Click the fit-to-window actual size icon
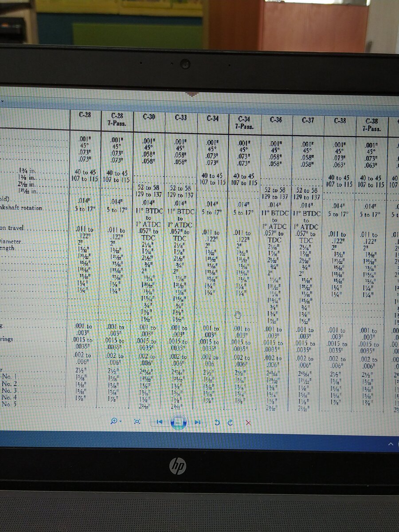This screenshot has width=399, height=532. pos(137,422)
